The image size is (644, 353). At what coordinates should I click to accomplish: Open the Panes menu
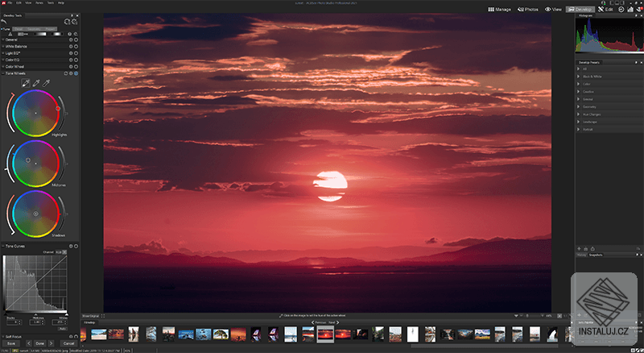click(x=39, y=2)
